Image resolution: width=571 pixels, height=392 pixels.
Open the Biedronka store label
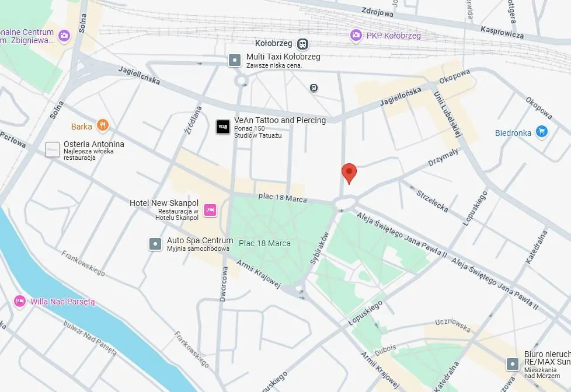[513, 133]
